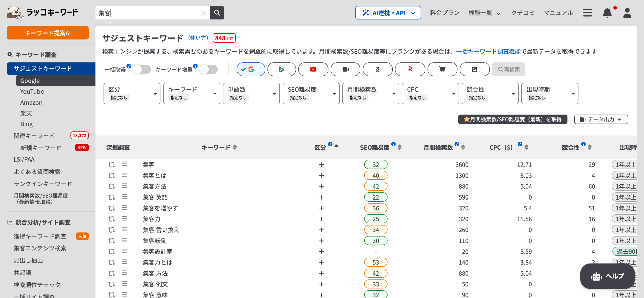Open the user account icon

[627, 13]
